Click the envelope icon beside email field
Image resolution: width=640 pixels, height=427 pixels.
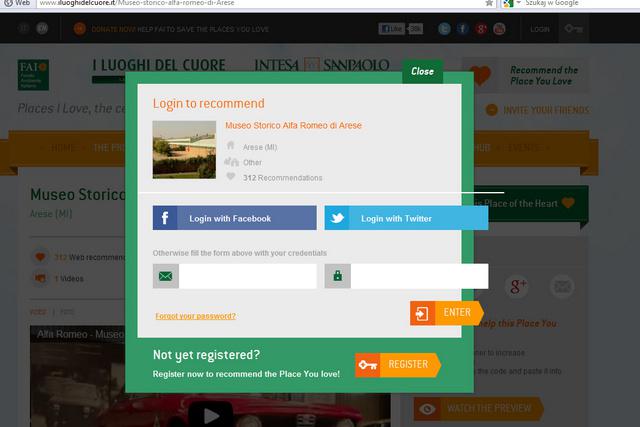(165, 276)
